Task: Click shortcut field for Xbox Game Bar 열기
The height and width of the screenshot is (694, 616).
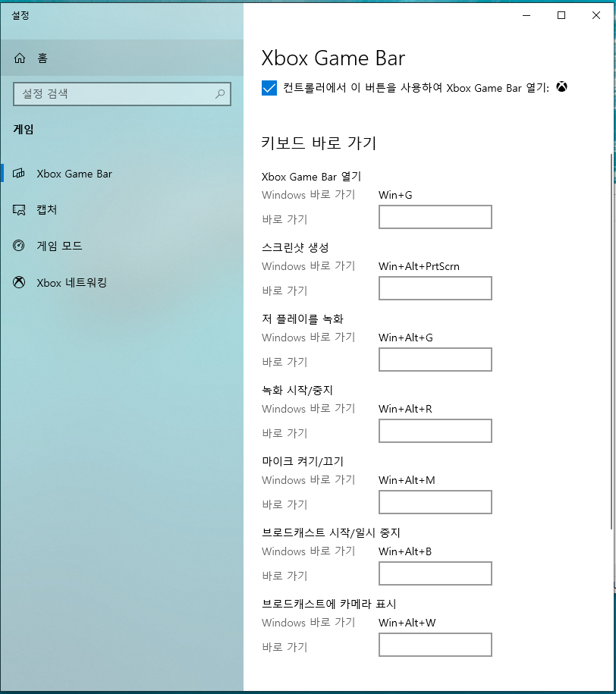Action: click(x=435, y=217)
